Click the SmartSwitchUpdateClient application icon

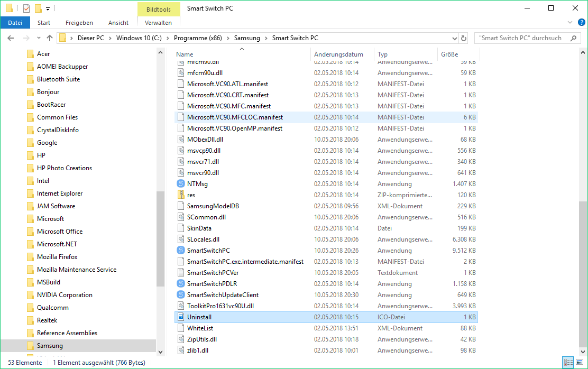click(x=181, y=295)
